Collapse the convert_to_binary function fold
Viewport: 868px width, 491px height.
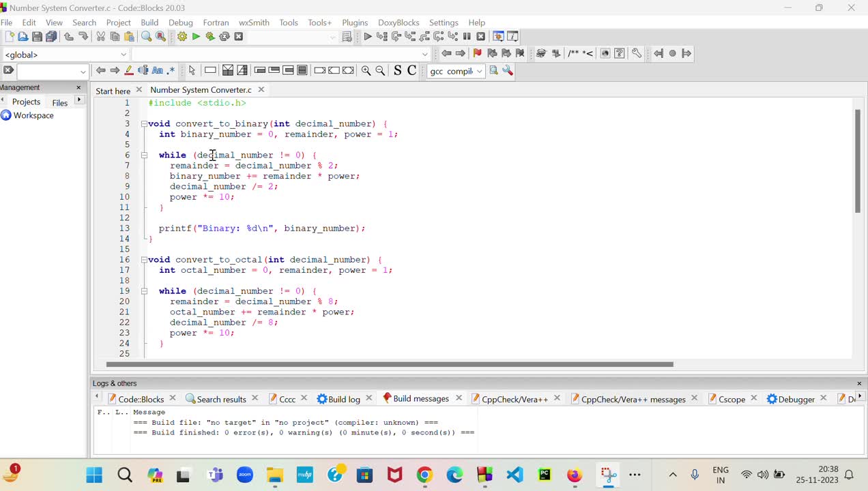(144, 124)
